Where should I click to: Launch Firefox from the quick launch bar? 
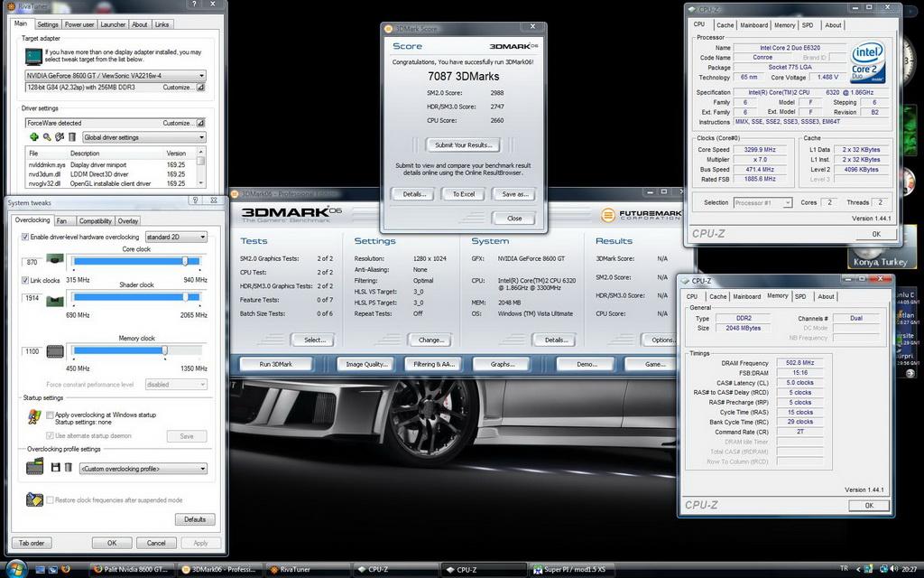[65, 570]
